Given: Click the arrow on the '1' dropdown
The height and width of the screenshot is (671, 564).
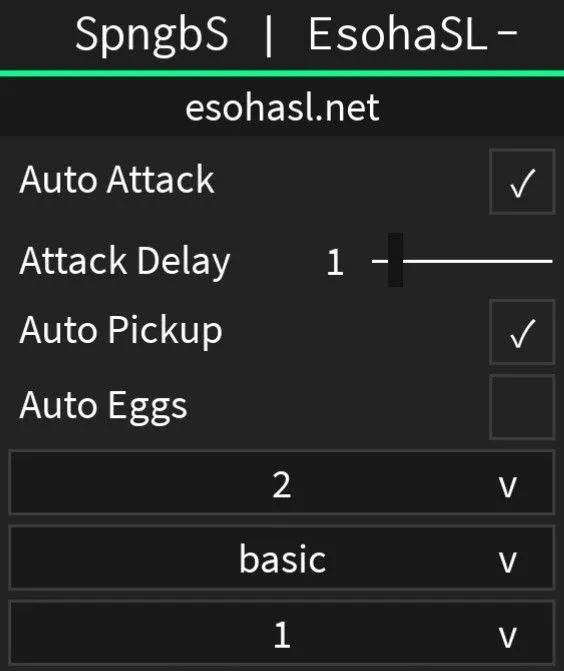Looking at the screenshot, I should click(508, 637).
